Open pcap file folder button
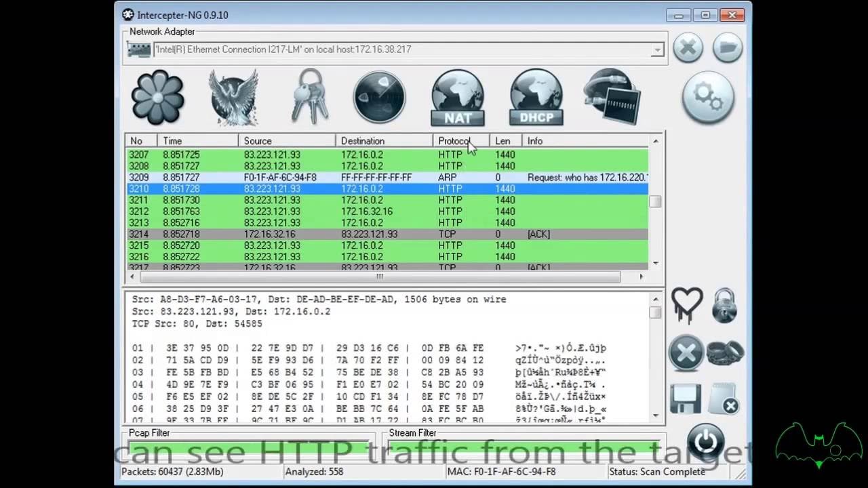Screen dimensions: 868x488 pos(728,48)
